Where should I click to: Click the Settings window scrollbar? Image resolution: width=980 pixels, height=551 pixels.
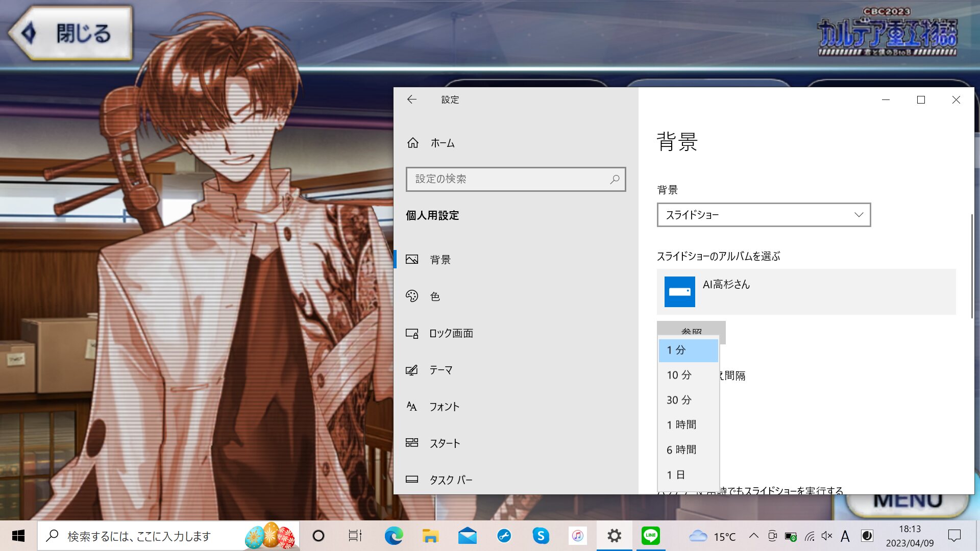coord(971,265)
